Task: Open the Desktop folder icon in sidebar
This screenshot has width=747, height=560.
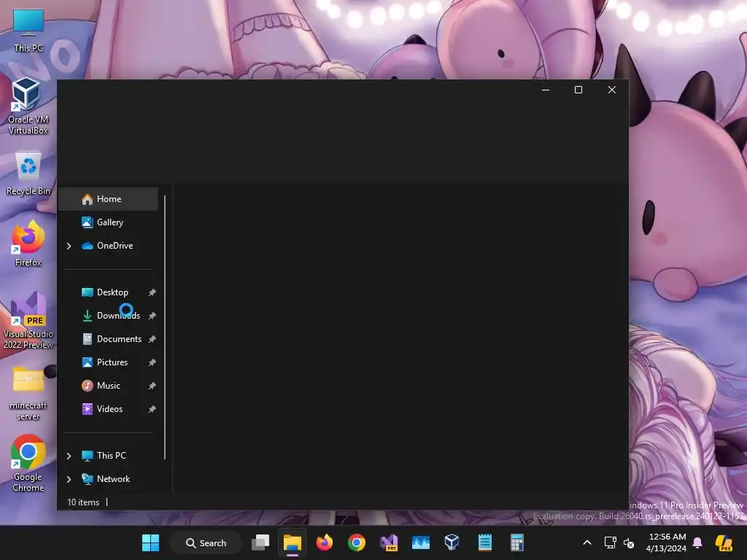Action: pos(88,292)
